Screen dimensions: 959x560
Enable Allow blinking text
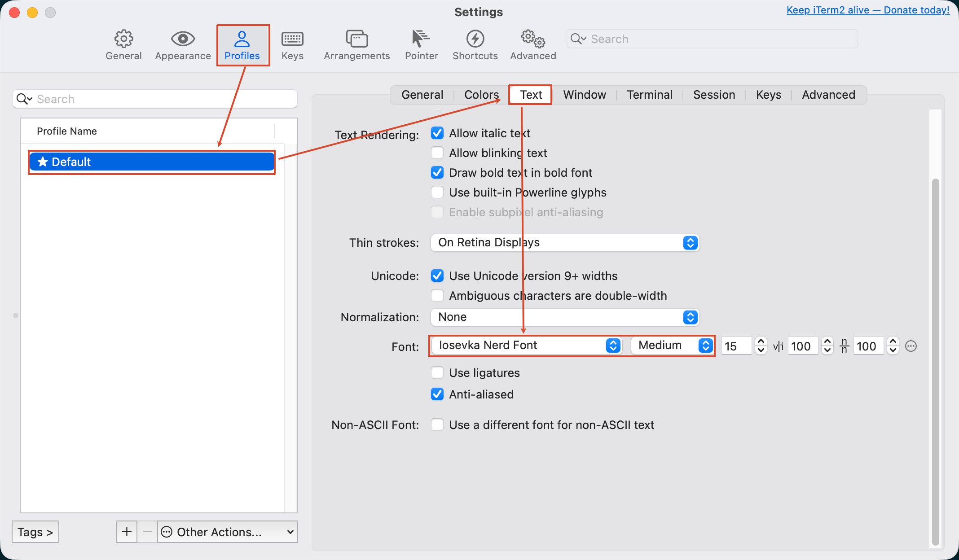pyautogui.click(x=437, y=153)
